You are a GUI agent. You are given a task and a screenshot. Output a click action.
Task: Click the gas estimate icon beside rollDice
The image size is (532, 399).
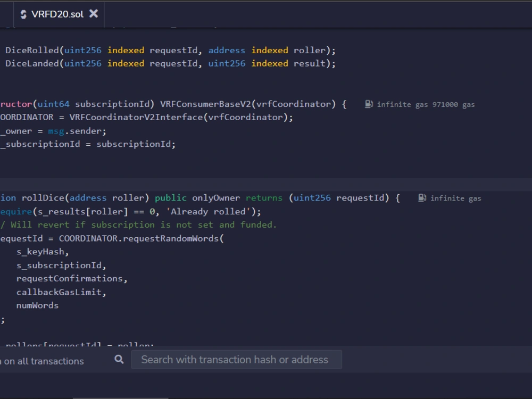click(422, 197)
